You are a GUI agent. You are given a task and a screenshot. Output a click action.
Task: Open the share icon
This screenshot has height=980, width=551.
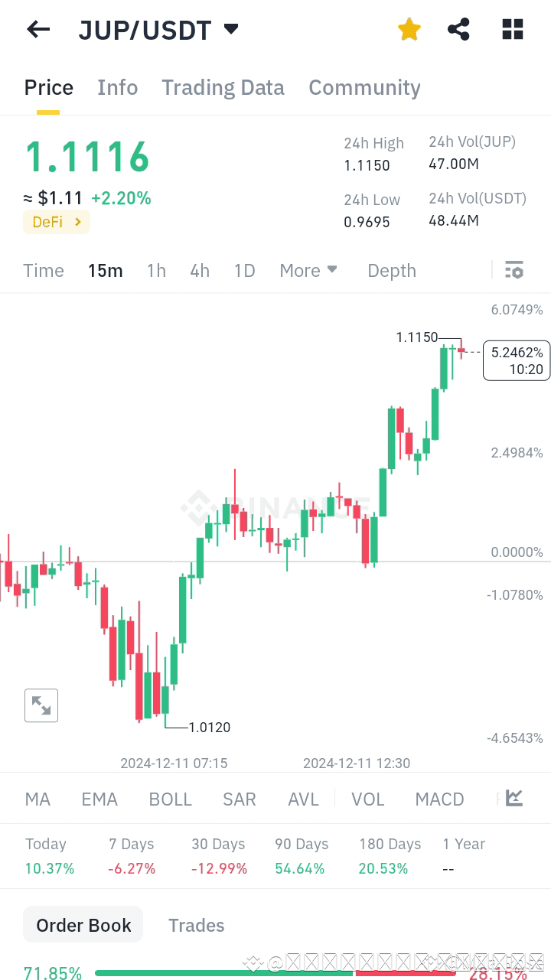click(458, 29)
